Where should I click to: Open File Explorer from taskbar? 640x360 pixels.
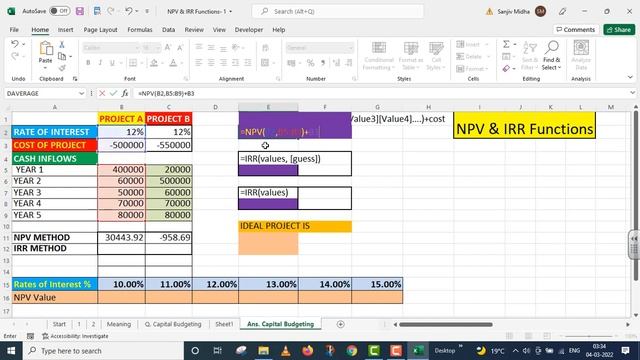coord(263,351)
